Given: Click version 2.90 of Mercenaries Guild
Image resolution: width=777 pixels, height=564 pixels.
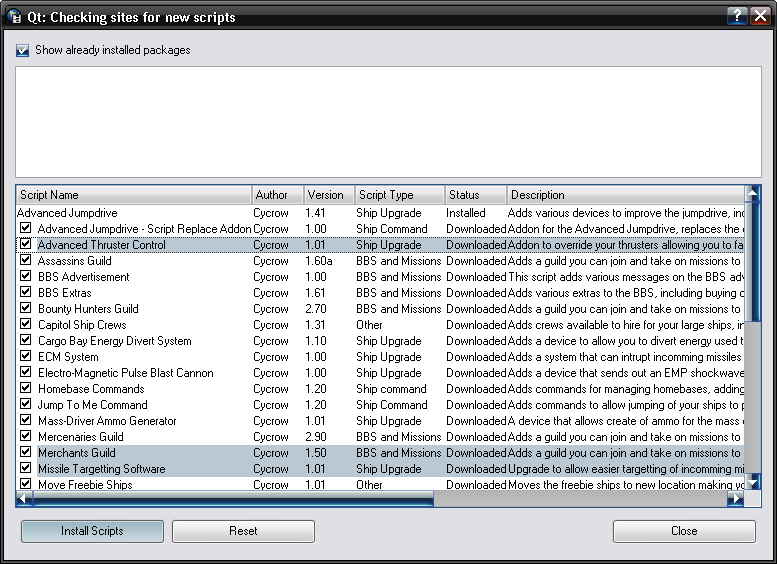Looking at the screenshot, I should tap(316, 437).
